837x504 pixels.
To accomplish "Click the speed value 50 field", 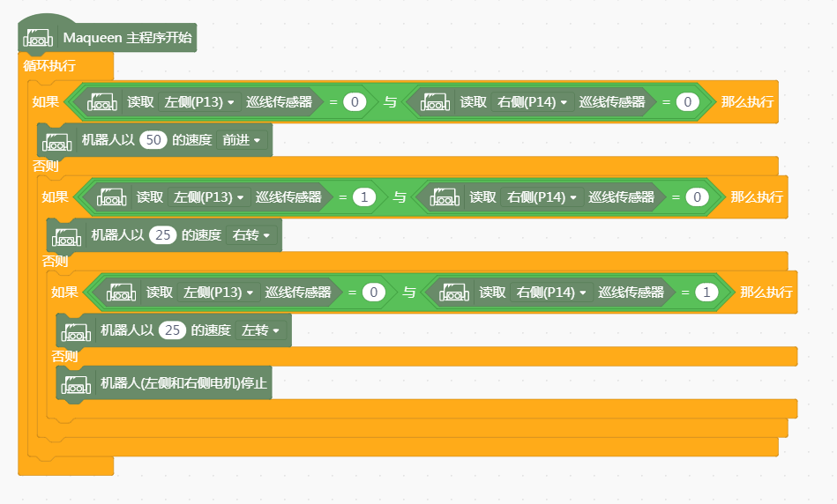I will tap(153, 140).
